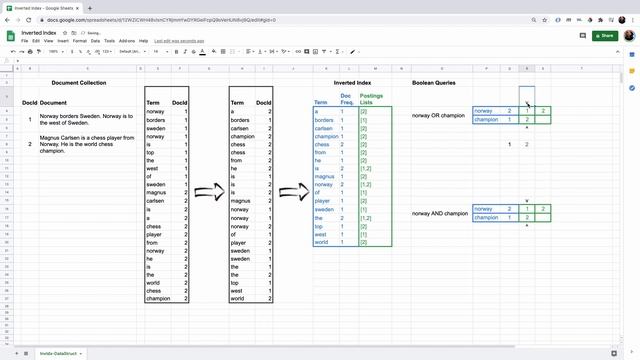Click browser Back button
The height and width of the screenshot is (360, 640).
click(7, 20)
